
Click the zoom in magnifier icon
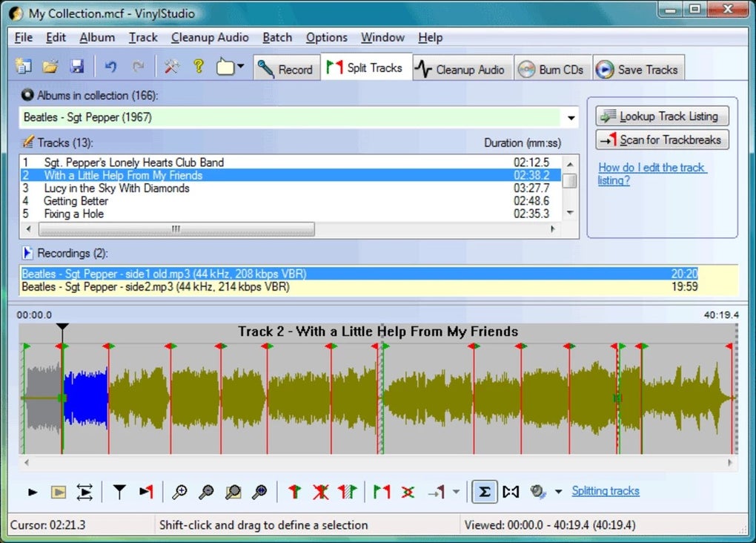[x=179, y=491]
